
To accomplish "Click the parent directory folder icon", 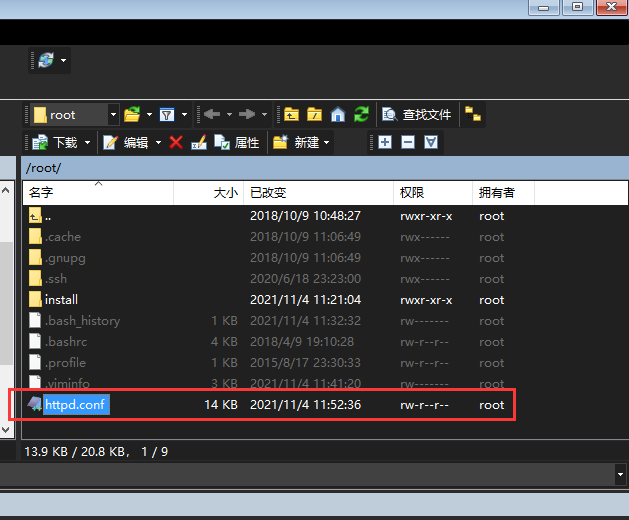I will 291,115.
